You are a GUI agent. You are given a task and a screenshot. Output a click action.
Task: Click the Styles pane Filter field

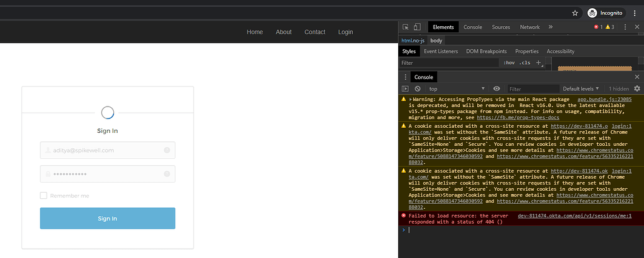pos(449,63)
